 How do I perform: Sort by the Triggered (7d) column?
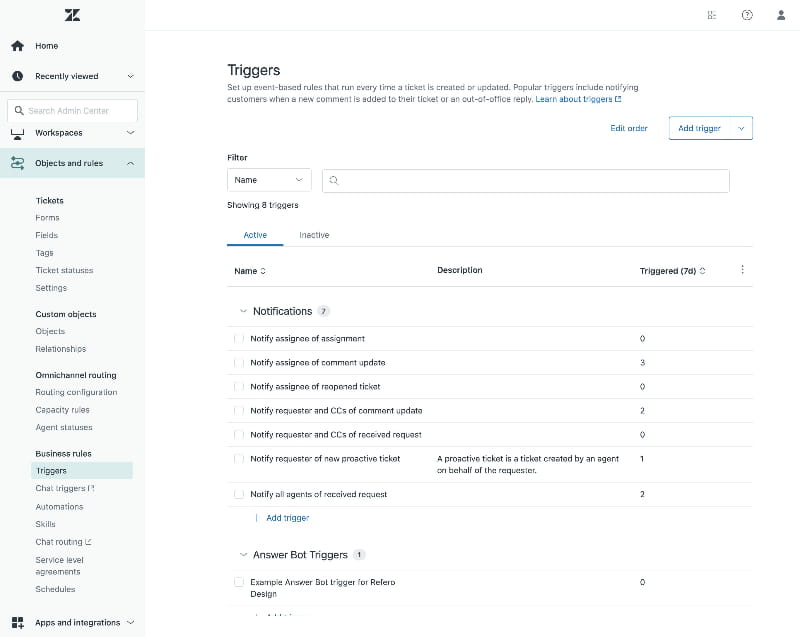(x=672, y=269)
